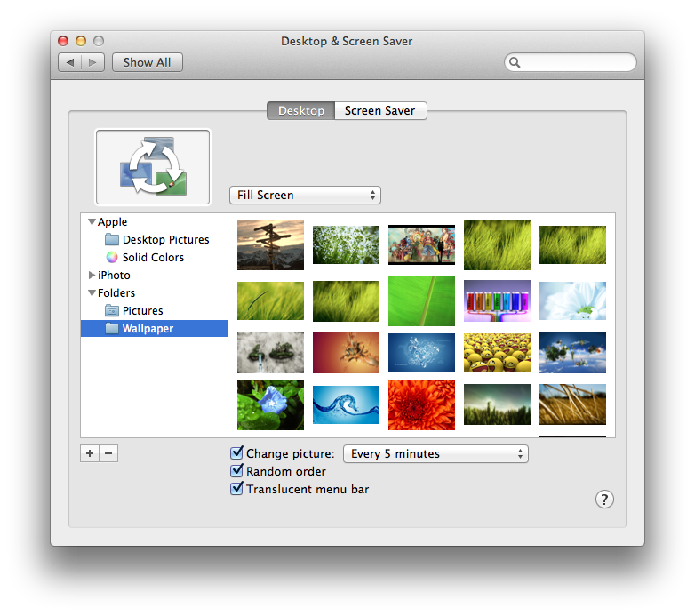Switch to the Desktop tab

[x=301, y=111]
